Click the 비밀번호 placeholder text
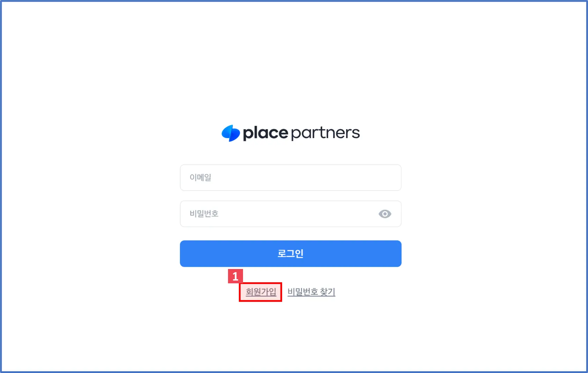 (x=204, y=214)
